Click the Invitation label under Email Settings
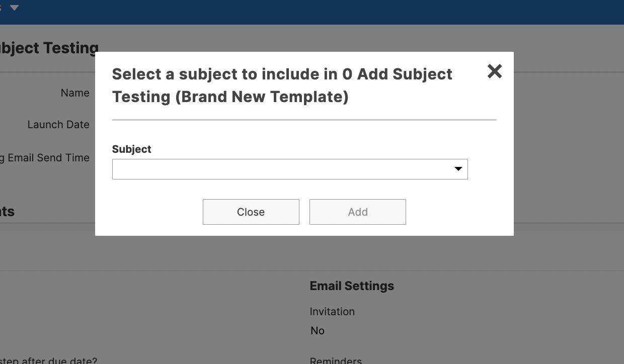This screenshot has width=624, height=364. click(332, 312)
